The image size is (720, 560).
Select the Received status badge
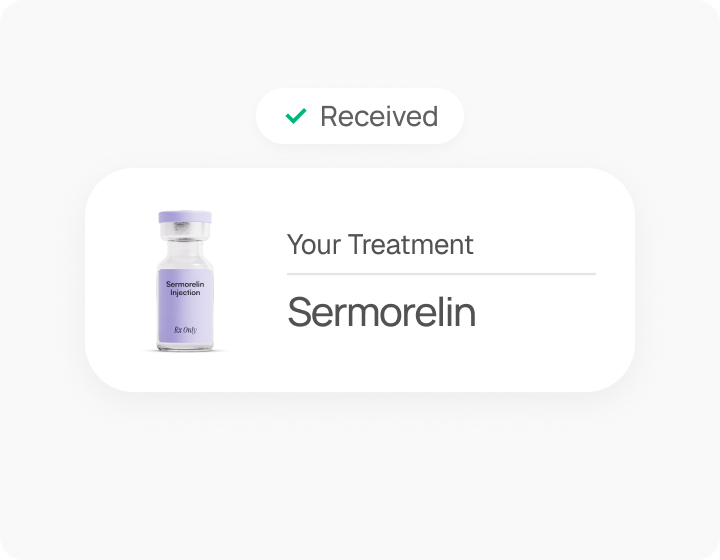pyautogui.click(x=360, y=116)
